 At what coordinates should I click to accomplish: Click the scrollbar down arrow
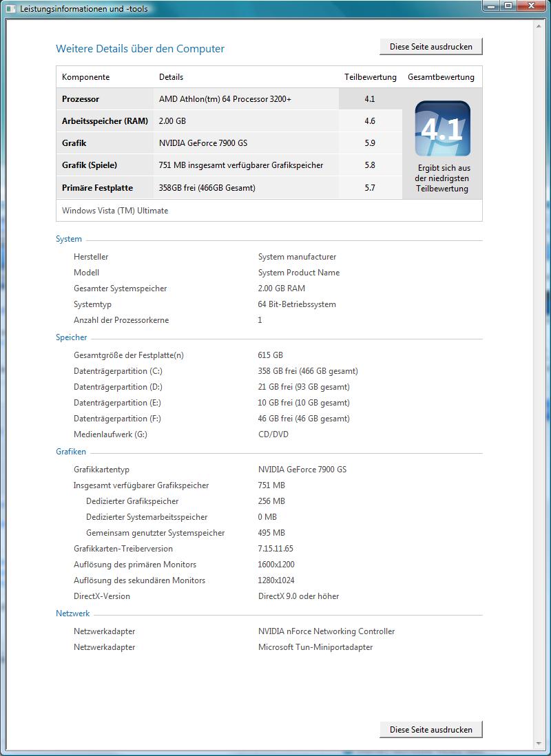(539, 744)
